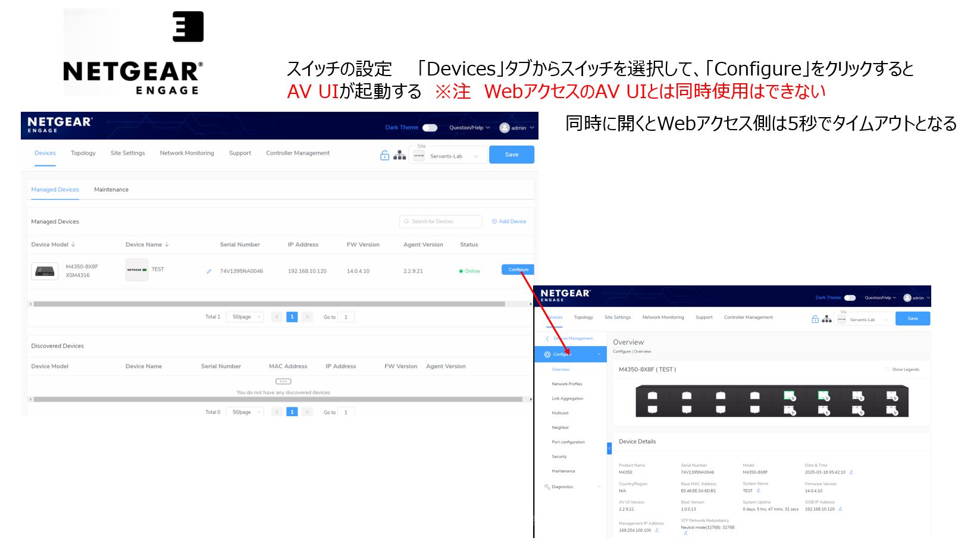Click NETGEAR Engage logo in Overview window
Viewport: 980px width, 547px height.
pyautogui.click(x=565, y=295)
